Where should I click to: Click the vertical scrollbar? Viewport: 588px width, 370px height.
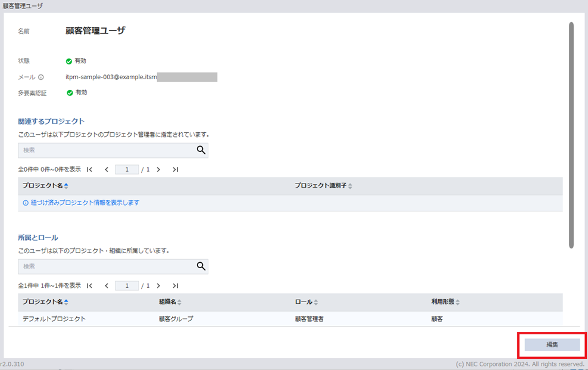pyautogui.click(x=571, y=135)
